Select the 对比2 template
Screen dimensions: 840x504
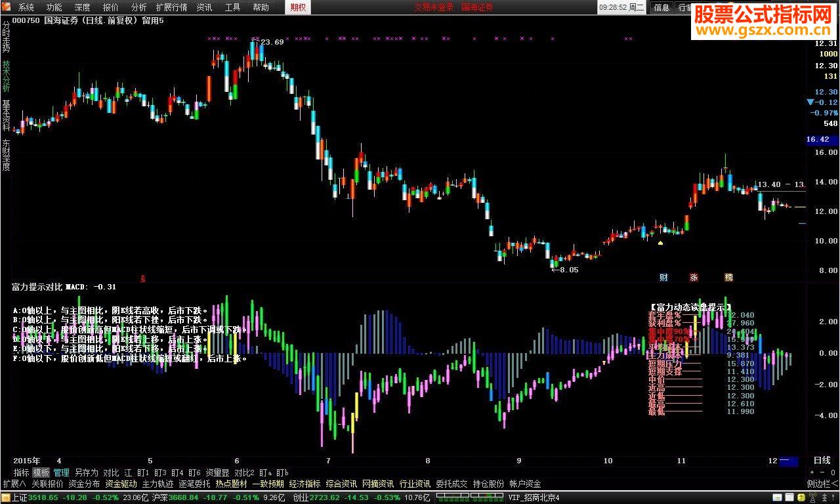(244, 472)
